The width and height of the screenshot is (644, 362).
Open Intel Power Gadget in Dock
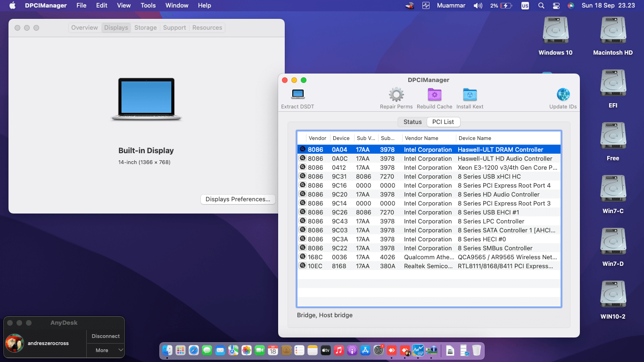click(418, 350)
